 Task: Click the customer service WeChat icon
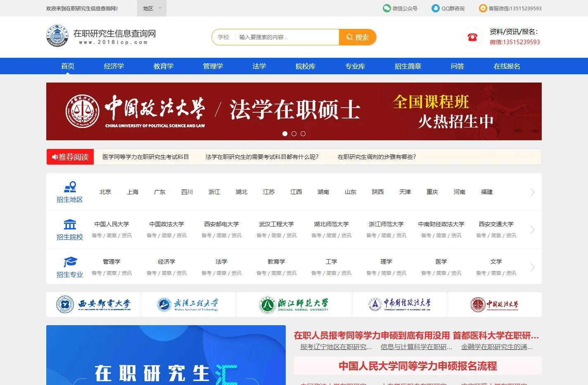coord(483,8)
